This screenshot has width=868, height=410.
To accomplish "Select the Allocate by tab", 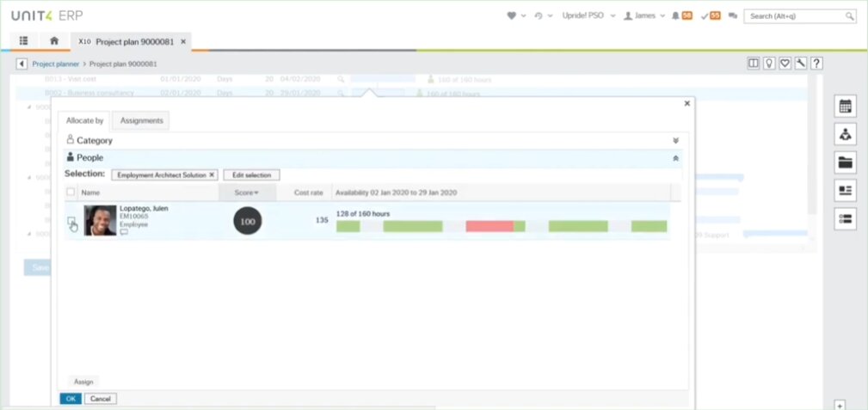I will [85, 121].
